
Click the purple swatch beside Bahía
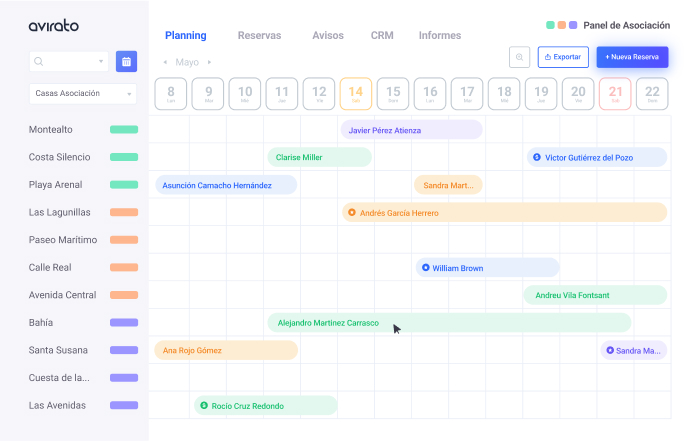point(124,323)
